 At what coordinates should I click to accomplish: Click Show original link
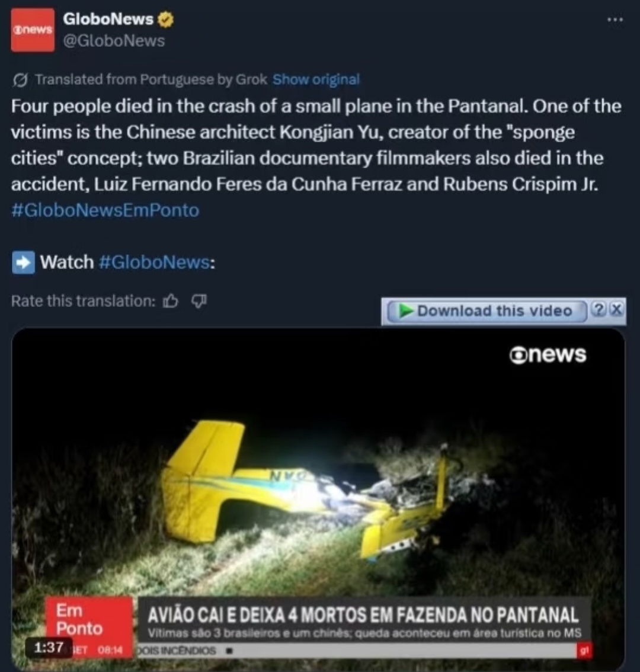click(x=316, y=79)
